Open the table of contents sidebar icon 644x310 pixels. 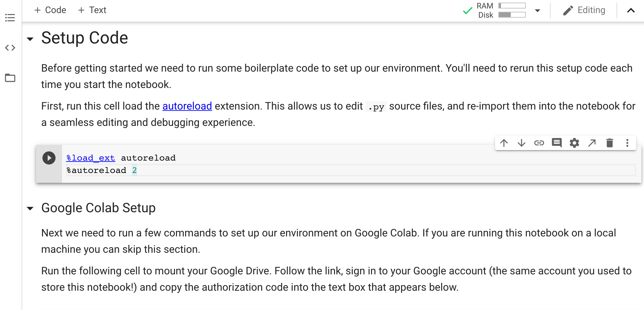pos(10,18)
